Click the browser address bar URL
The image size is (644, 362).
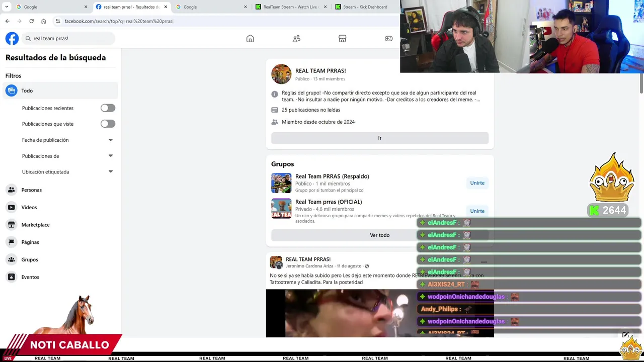pos(119,21)
